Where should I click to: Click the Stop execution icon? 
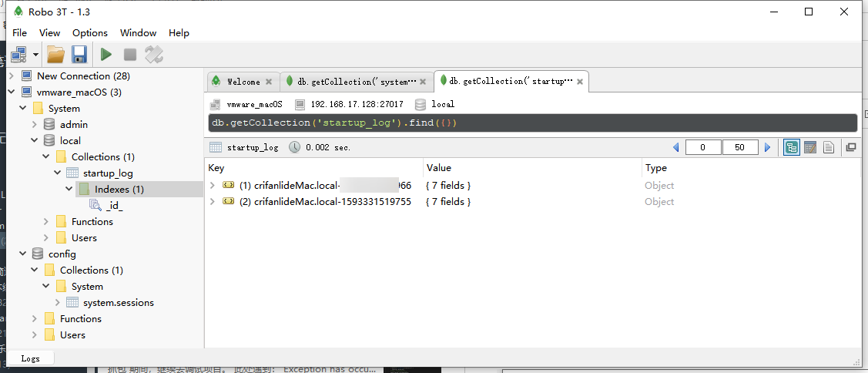(130, 54)
